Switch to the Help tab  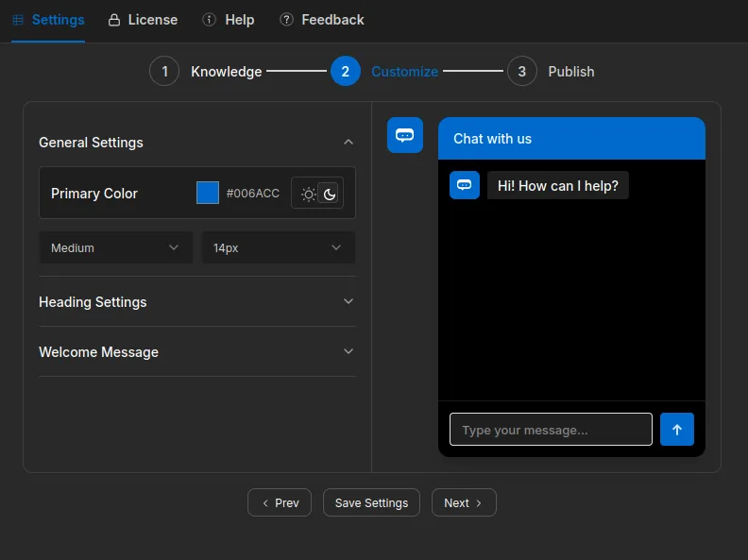pos(228,20)
